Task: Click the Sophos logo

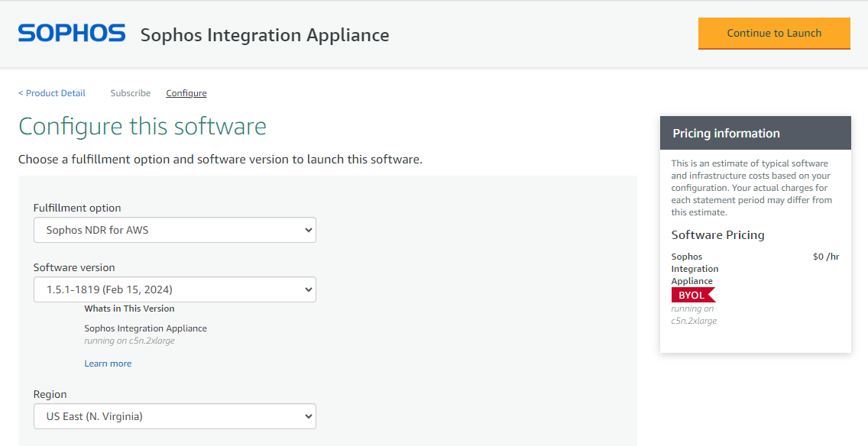Action: coord(72,34)
